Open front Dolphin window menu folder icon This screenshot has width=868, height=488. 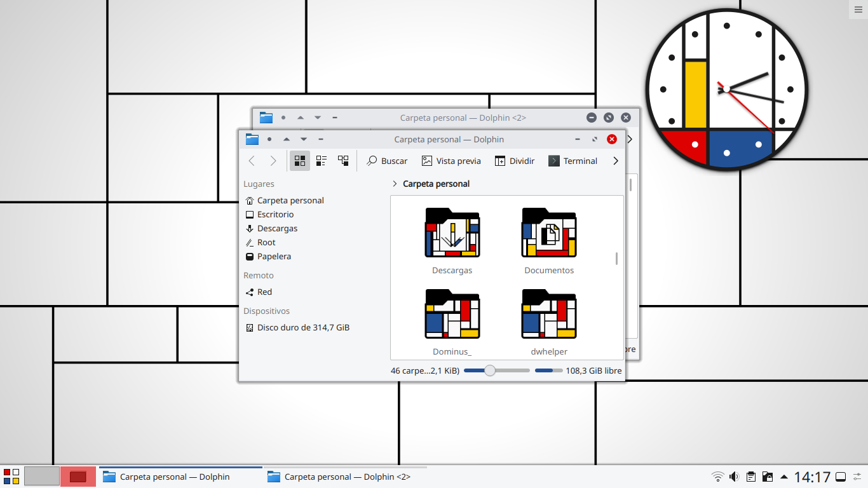[252, 139]
